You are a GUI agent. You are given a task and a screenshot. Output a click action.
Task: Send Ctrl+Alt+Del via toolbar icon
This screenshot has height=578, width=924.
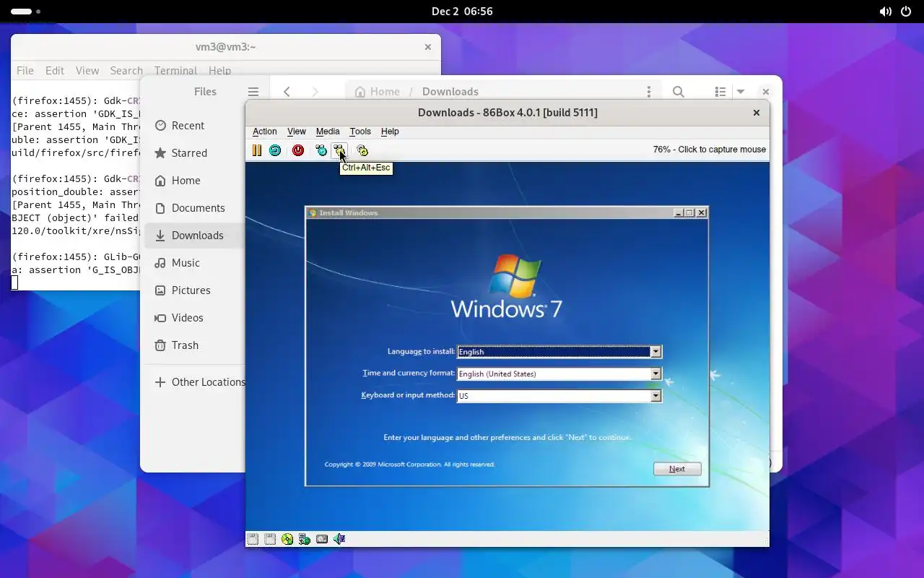[x=321, y=150]
